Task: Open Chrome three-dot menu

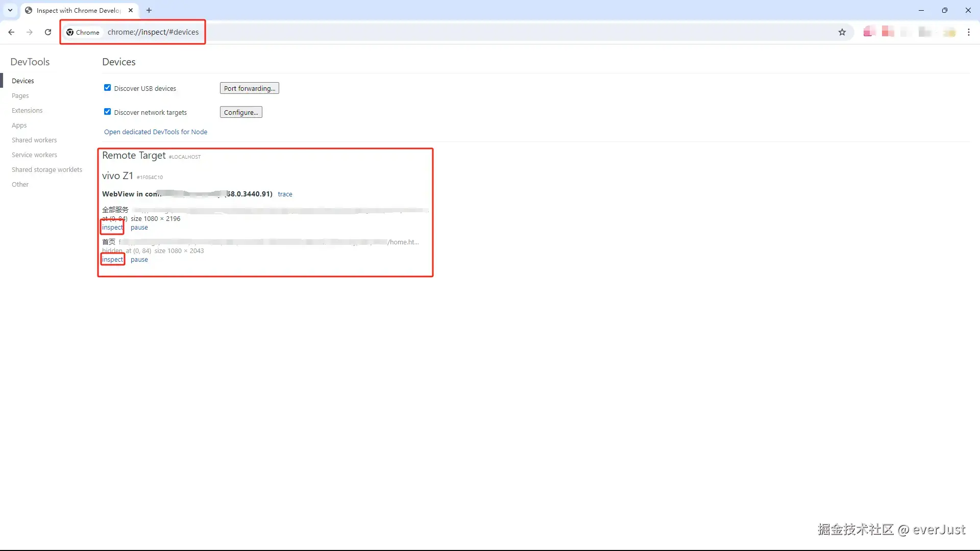Action: click(968, 32)
